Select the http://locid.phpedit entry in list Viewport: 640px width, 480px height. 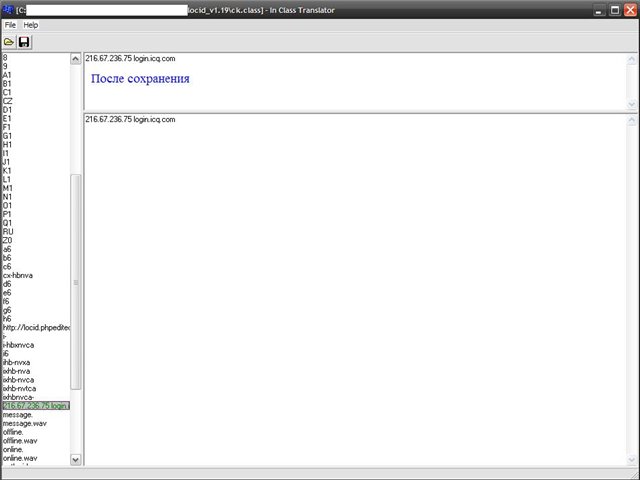(x=37, y=327)
